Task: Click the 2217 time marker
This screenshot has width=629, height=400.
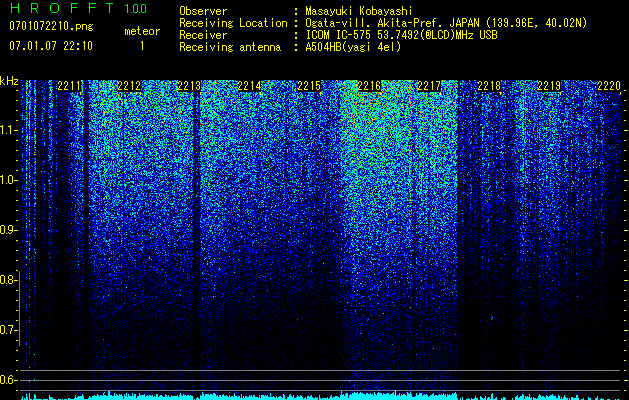Action: click(x=429, y=86)
